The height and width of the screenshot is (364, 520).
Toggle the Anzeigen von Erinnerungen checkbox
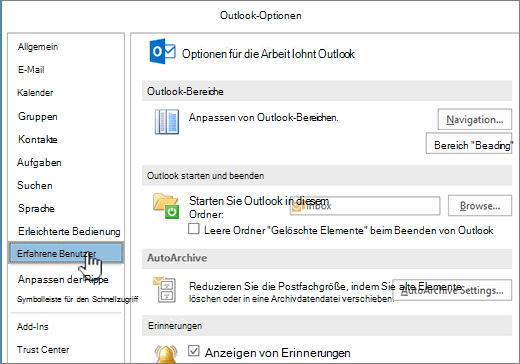pyautogui.click(x=194, y=350)
